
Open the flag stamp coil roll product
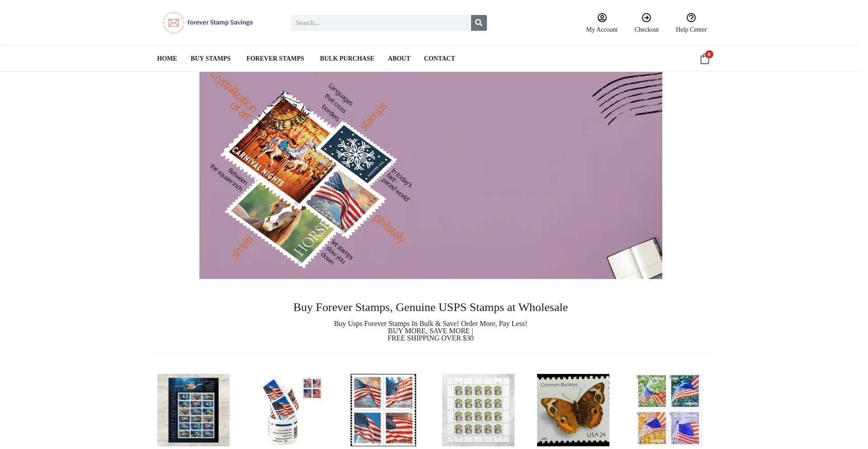click(x=288, y=410)
